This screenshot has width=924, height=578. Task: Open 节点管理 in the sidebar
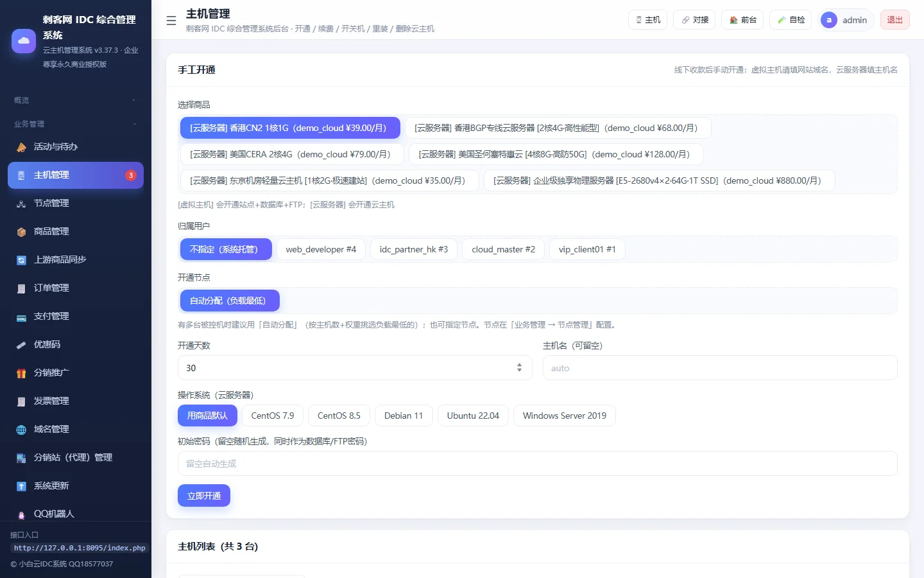tap(76, 204)
